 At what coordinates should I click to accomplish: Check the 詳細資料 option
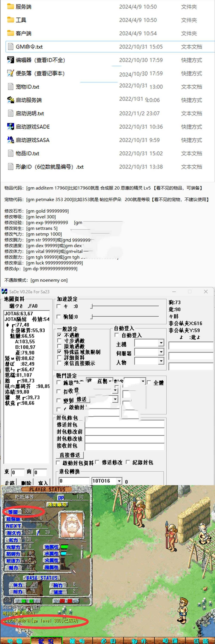pyautogui.click(x=59, y=357)
